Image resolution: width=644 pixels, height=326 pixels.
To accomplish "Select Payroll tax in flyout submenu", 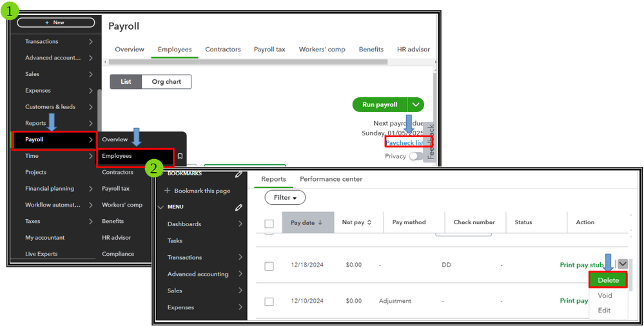I will pyautogui.click(x=115, y=189).
